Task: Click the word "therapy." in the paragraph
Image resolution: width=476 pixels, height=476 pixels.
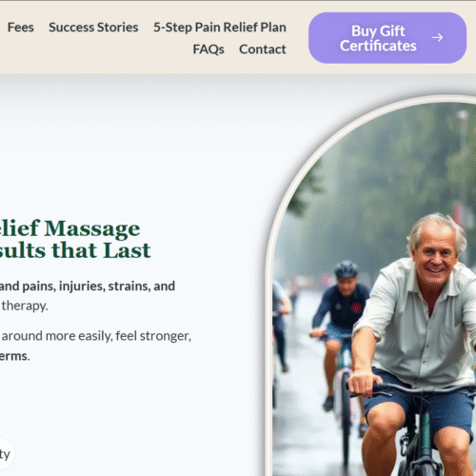Action: point(25,306)
